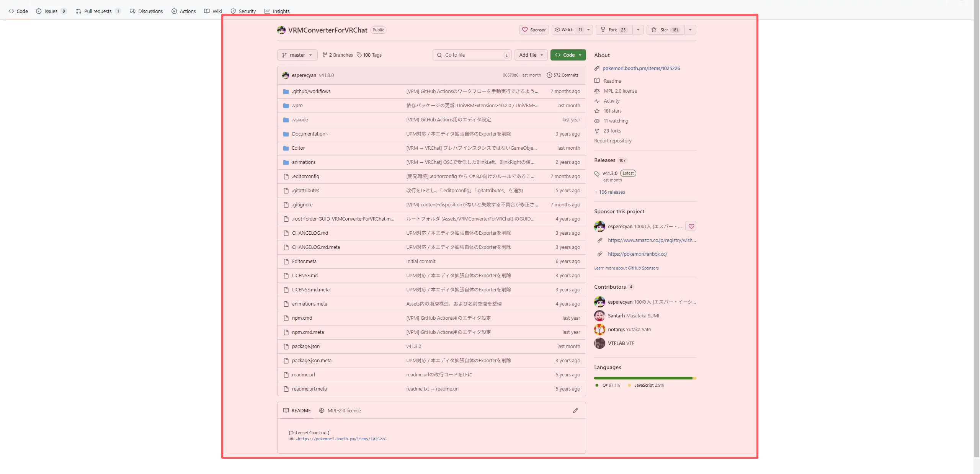The height and width of the screenshot is (474, 980).
Task: Open the Star lists dropdown arrow
Action: [x=690, y=30]
